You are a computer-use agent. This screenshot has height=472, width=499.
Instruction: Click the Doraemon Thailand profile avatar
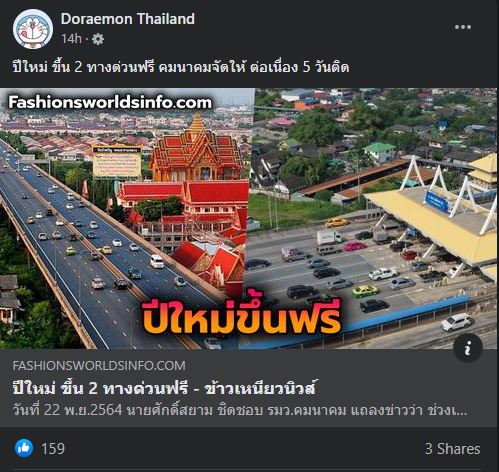click(x=33, y=29)
